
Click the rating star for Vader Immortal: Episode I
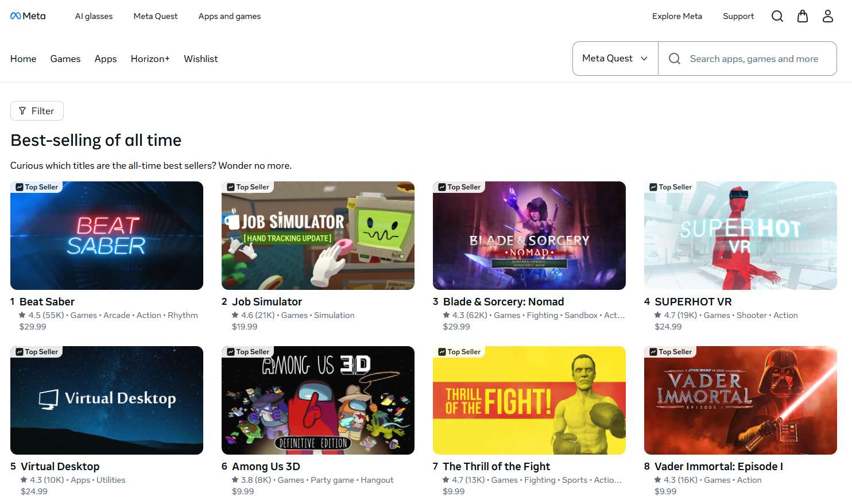pyautogui.click(x=658, y=480)
